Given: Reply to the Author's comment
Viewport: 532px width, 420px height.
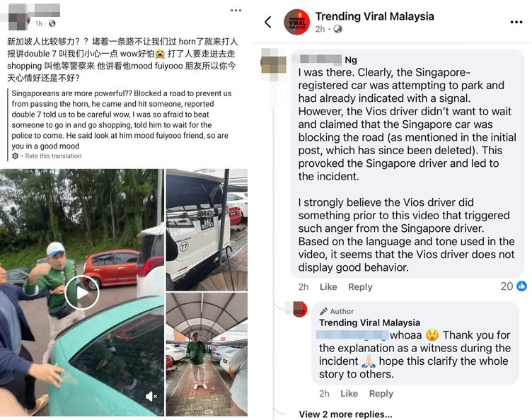Looking at the screenshot, I should click(x=381, y=394).
